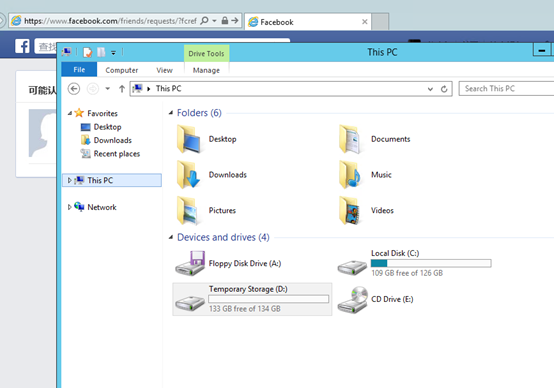Switch to the Computer ribbon tab
This screenshot has width=554, height=388.
pyautogui.click(x=122, y=70)
